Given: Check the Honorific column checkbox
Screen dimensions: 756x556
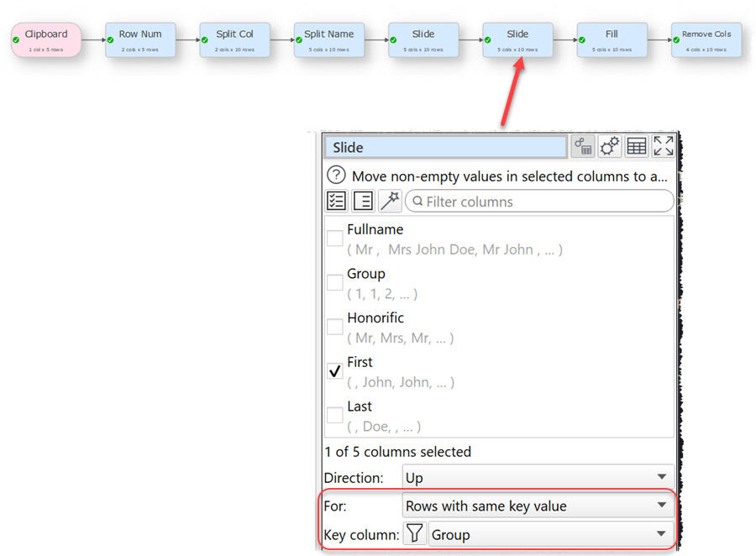Looking at the screenshot, I should [334, 327].
